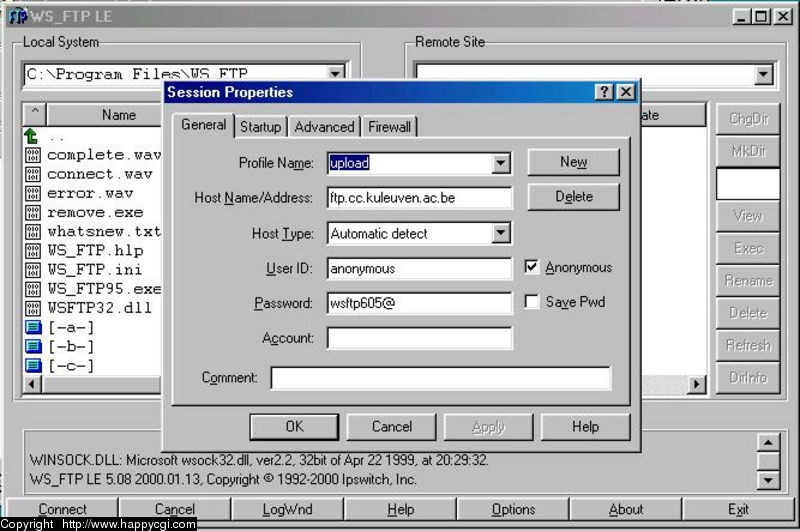The height and width of the screenshot is (531, 800).
Task: Click the bottom bar Cancel button
Action: click(x=174, y=509)
